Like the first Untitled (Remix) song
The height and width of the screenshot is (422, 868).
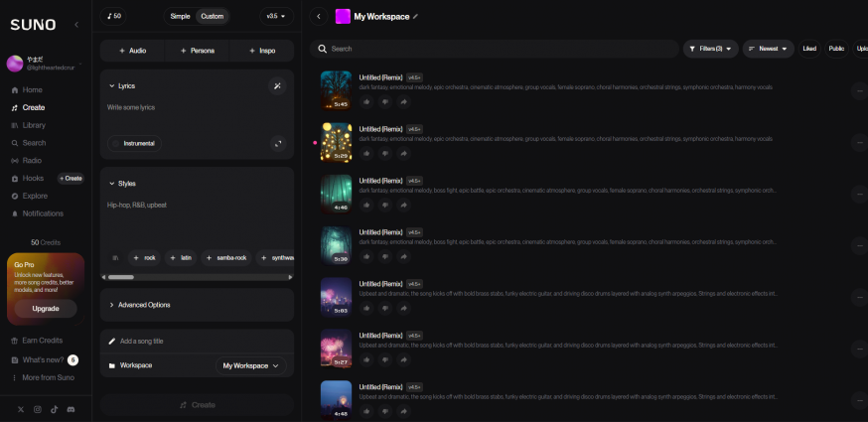tap(366, 101)
